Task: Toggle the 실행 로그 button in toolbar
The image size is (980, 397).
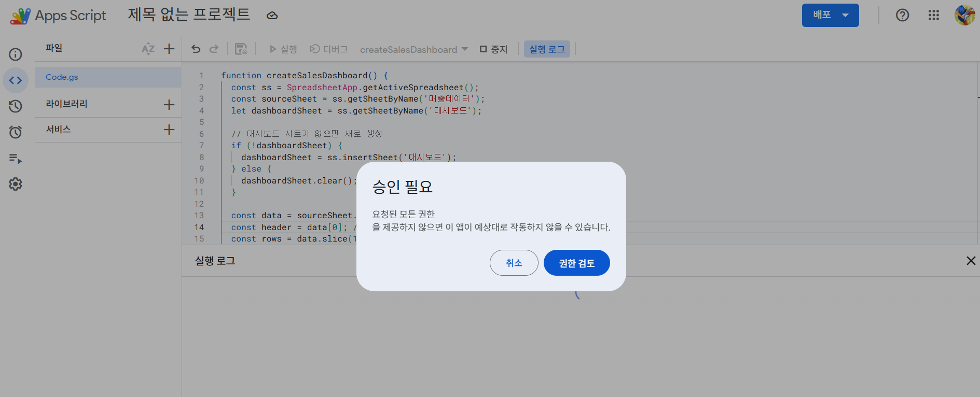Action: (547, 49)
